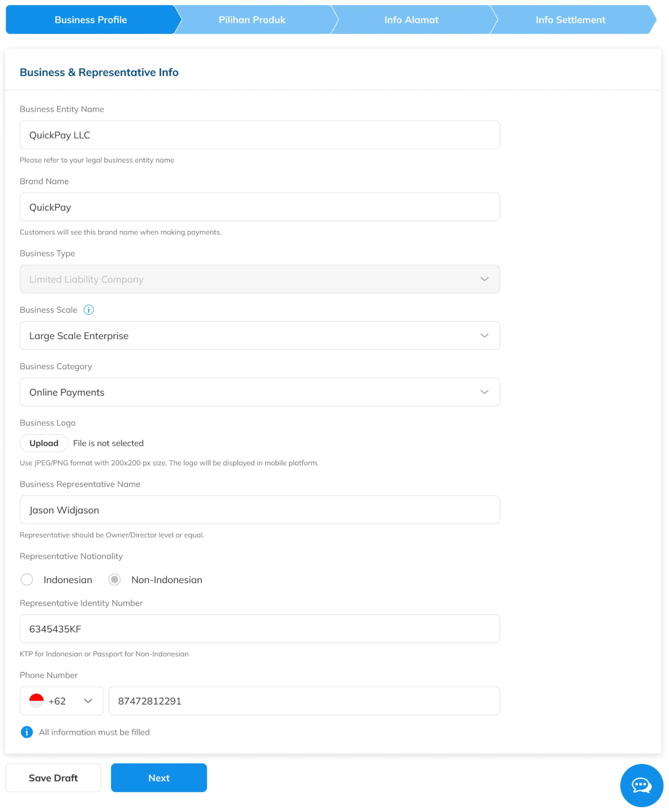Open the live chat support bubble

pos(641,785)
